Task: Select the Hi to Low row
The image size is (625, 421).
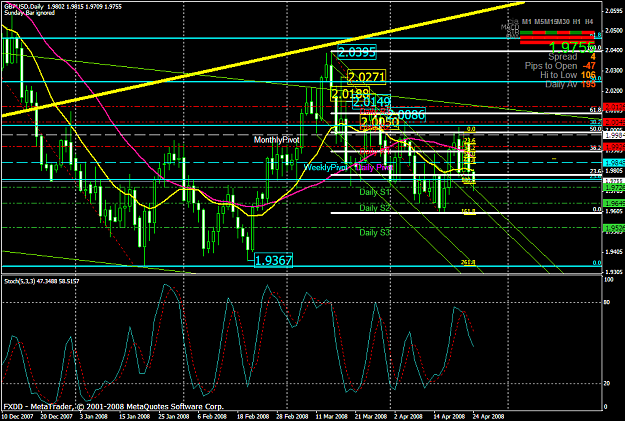Action: [x=568, y=75]
